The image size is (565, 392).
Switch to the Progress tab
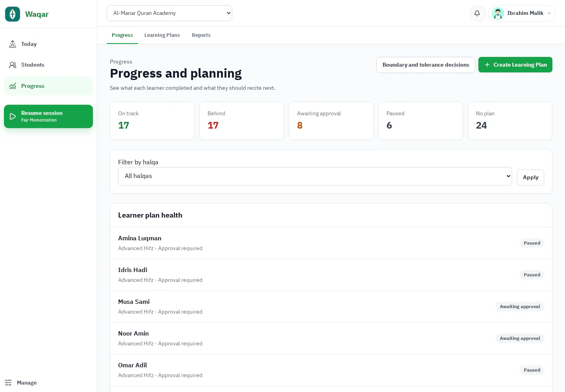(122, 35)
